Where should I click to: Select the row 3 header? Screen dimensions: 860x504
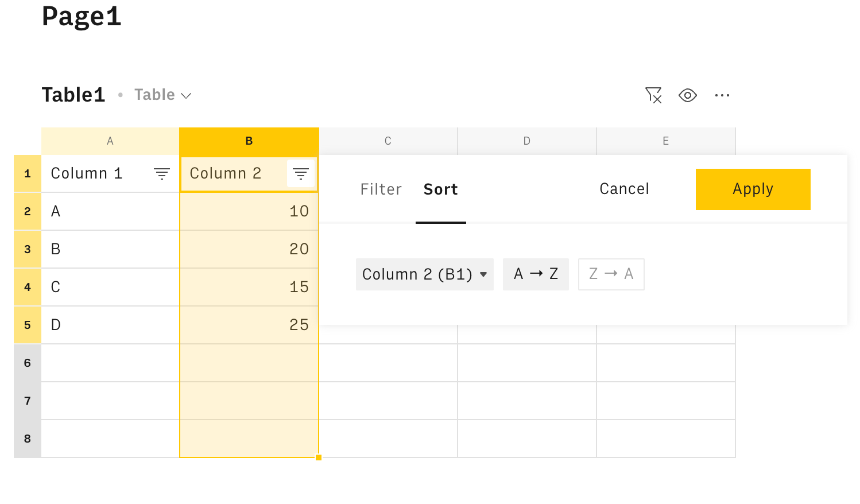28,249
